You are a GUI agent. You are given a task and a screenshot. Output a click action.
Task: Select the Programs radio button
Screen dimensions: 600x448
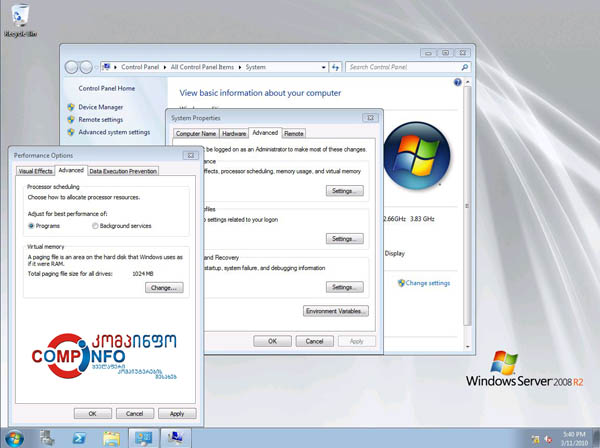pyautogui.click(x=31, y=226)
